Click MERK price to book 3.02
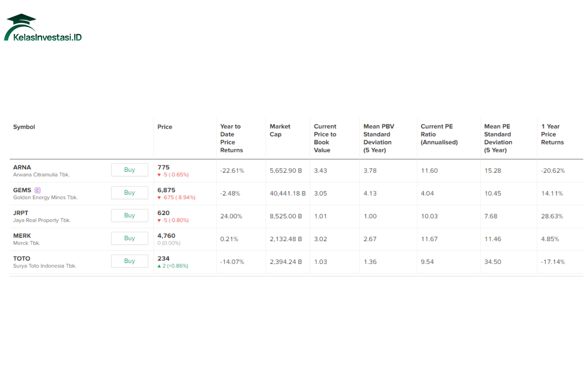 320,239
